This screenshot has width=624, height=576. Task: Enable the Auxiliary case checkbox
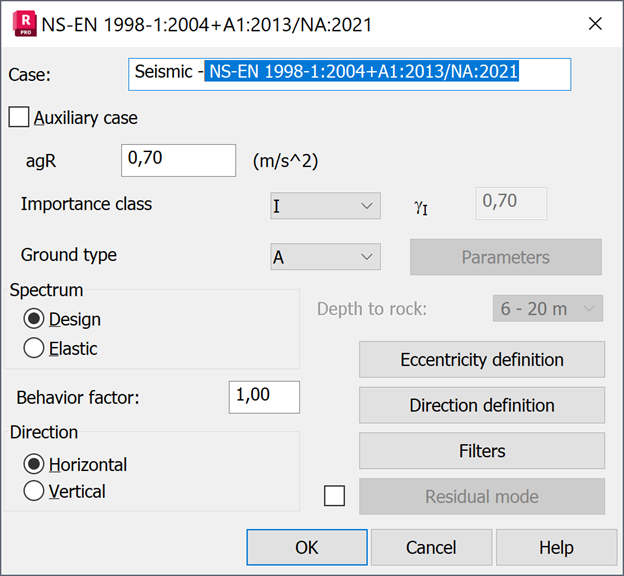pos(19,117)
